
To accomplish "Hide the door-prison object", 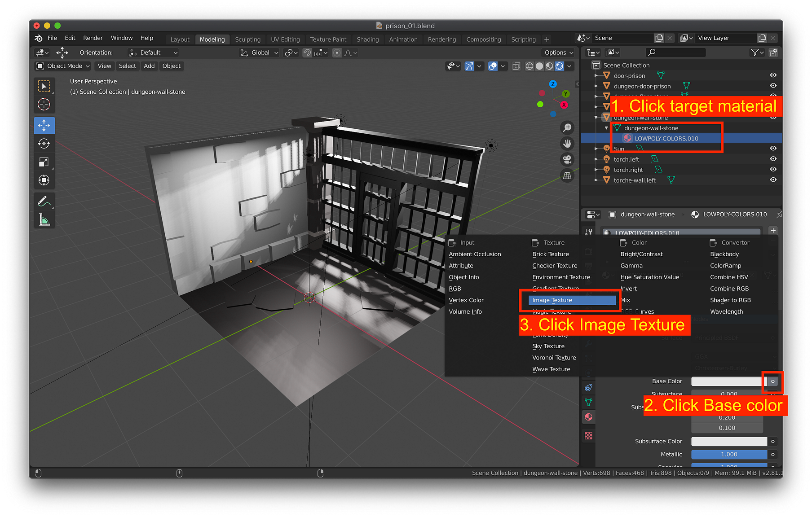I will point(773,75).
